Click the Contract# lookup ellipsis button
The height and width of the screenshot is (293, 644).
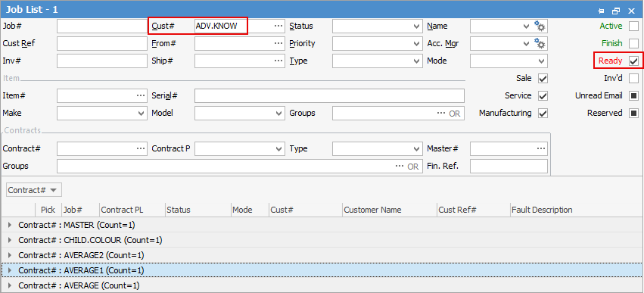point(141,148)
